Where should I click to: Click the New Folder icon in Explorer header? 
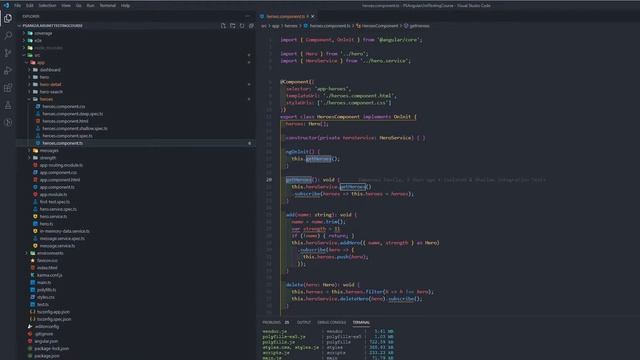pyautogui.click(x=232, y=26)
